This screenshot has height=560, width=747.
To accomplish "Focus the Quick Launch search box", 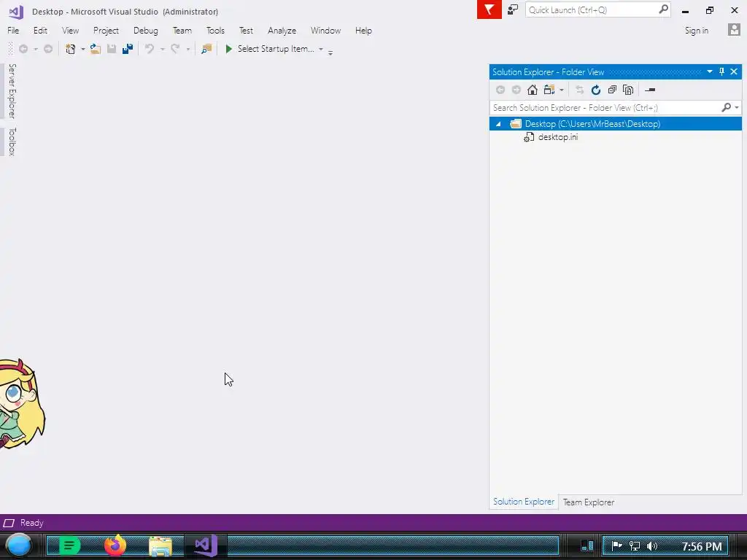I will (x=597, y=9).
